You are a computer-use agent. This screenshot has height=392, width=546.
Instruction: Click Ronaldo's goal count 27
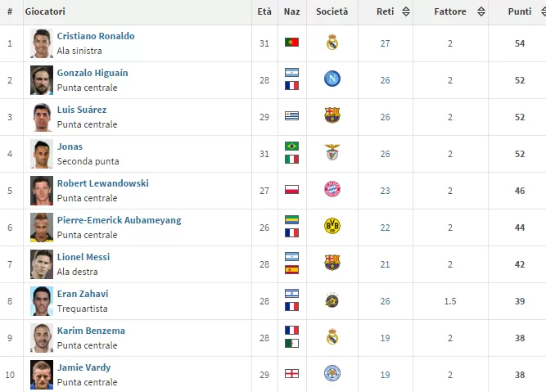point(385,43)
